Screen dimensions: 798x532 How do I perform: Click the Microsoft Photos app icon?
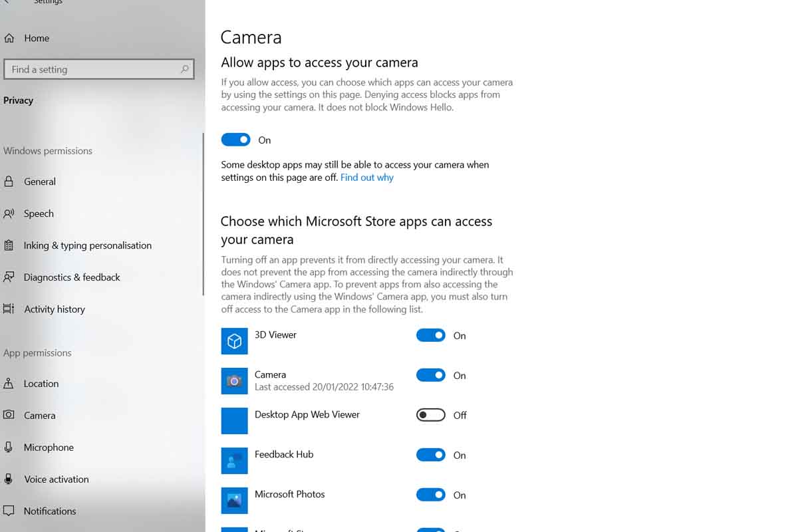[234, 501]
